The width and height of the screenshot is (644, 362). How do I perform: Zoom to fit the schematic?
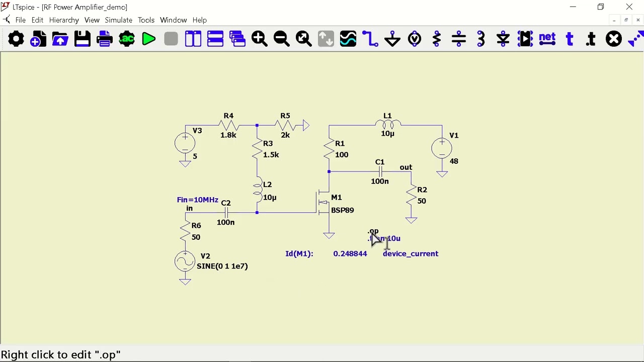point(303,39)
